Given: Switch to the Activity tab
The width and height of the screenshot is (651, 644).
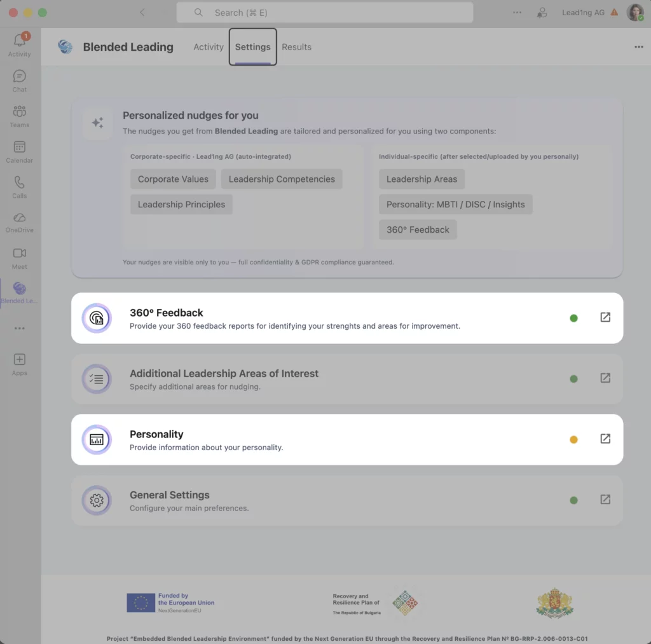Looking at the screenshot, I should pyautogui.click(x=209, y=47).
